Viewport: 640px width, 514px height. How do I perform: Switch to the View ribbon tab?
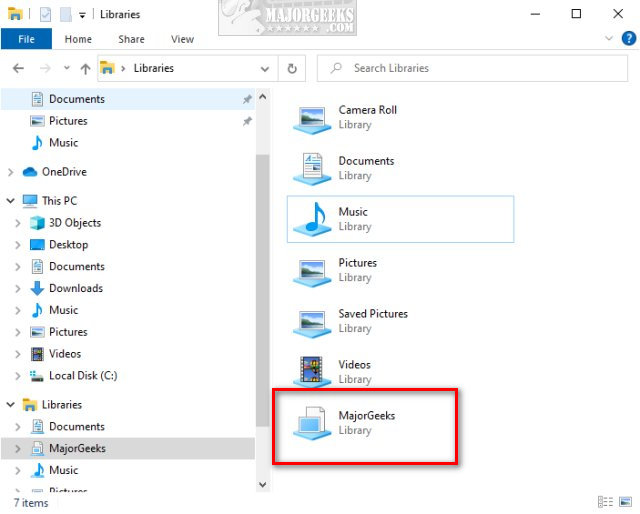pos(182,39)
